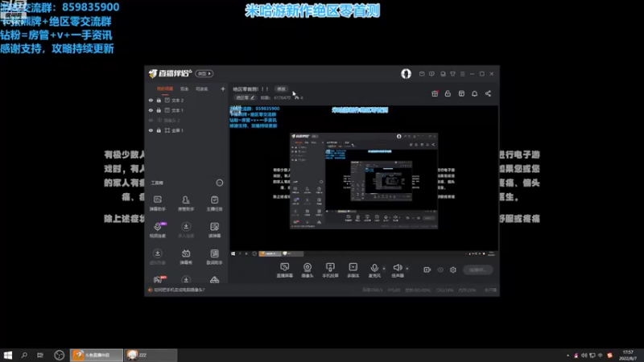Hide the 全屏 1 layer eye icon
This screenshot has width=644, height=362.
coord(151,130)
